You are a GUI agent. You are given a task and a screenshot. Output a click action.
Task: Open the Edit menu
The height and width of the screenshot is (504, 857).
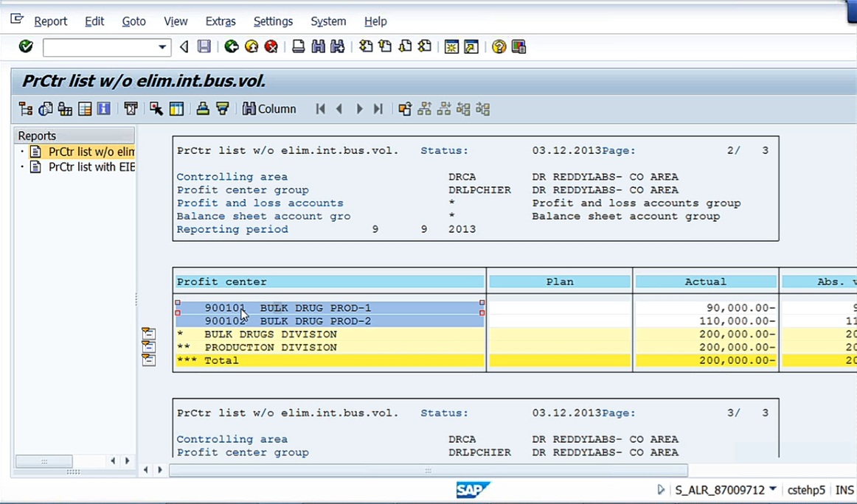[x=94, y=21]
